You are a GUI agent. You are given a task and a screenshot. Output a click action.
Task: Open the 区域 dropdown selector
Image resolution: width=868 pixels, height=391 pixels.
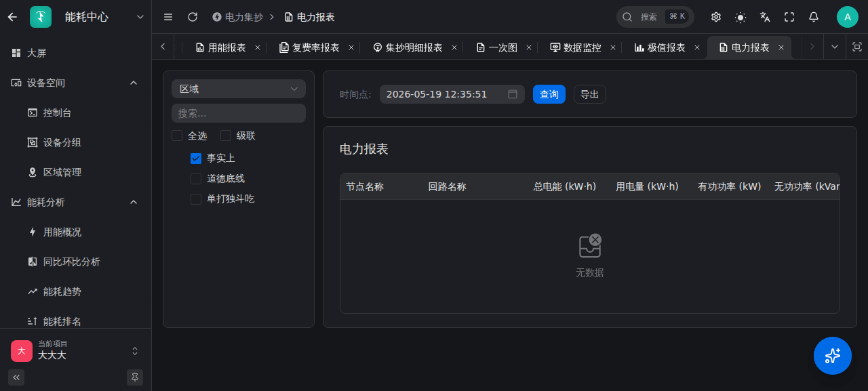point(239,89)
